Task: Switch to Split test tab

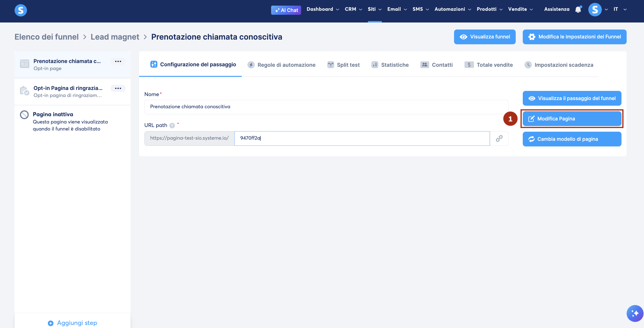Action: click(x=344, y=65)
